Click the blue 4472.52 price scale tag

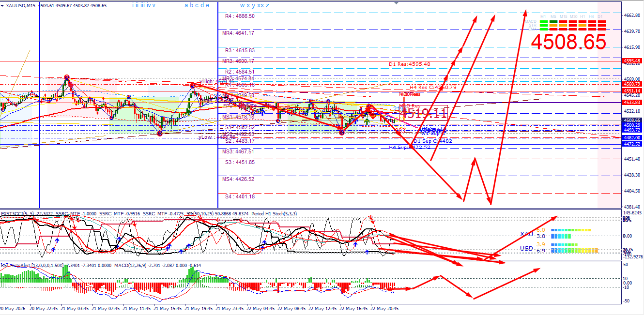click(632, 144)
